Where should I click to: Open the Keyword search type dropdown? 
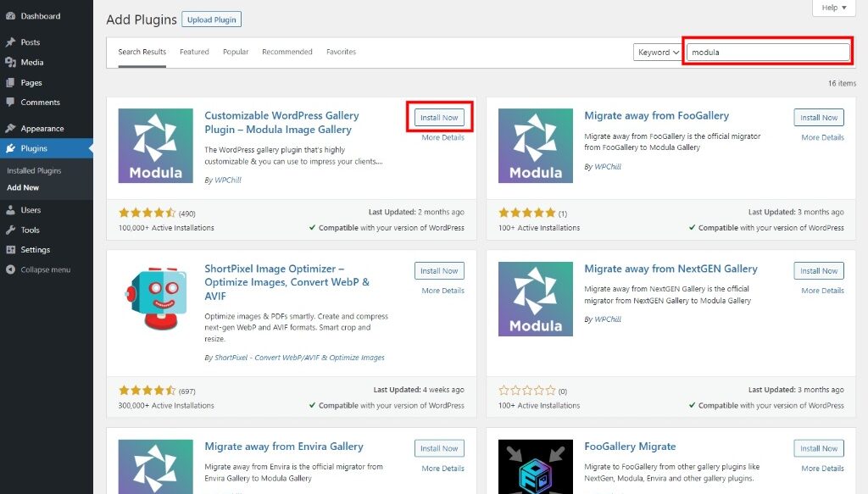click(658, 52)
